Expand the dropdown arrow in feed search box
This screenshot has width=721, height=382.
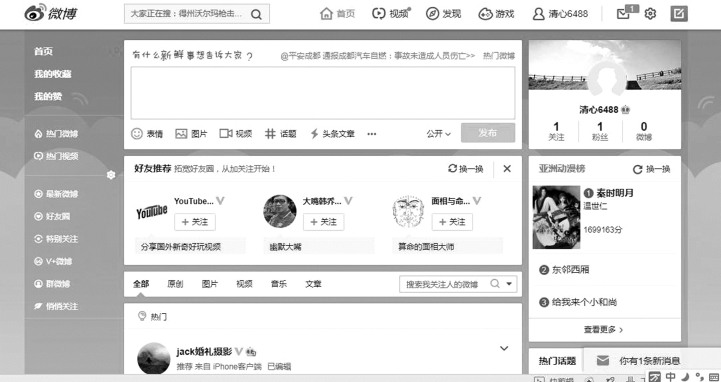point(509,284)
